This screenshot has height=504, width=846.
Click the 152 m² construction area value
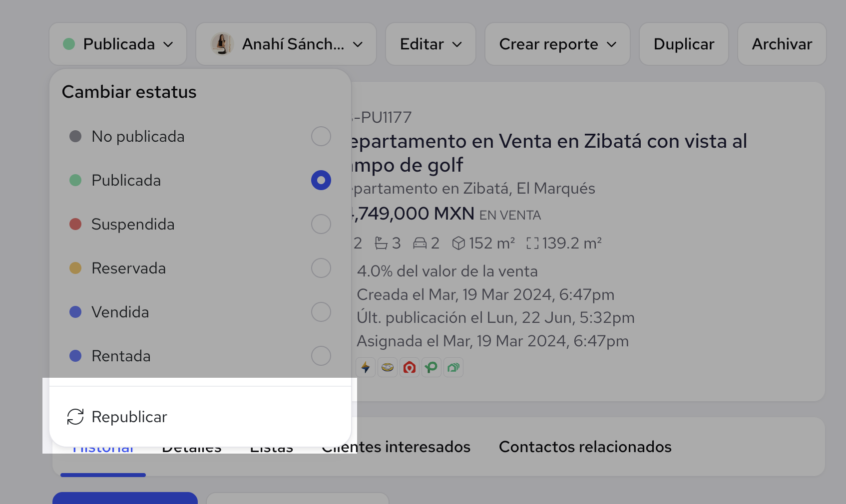(x=492, y=243)
